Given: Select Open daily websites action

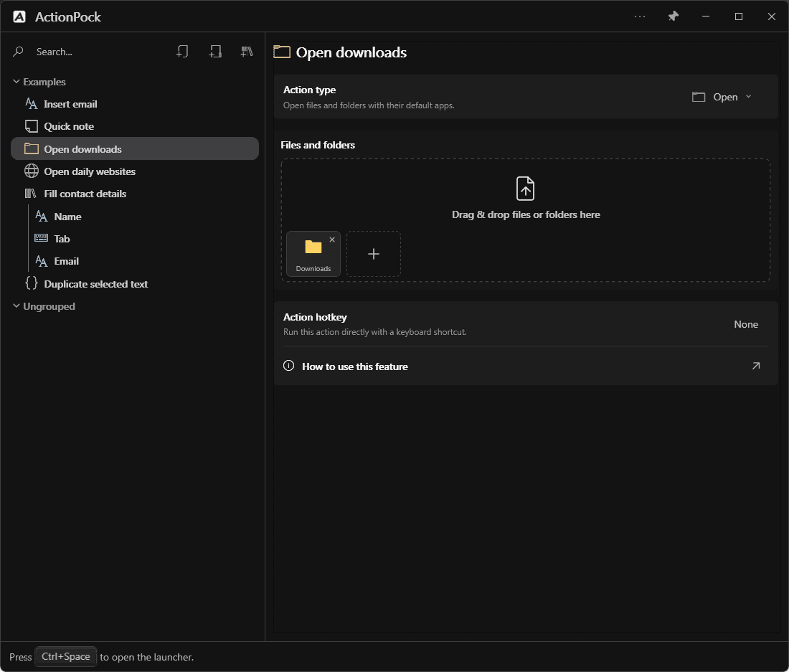Looking at the screenshot, I should coord(135,171).
